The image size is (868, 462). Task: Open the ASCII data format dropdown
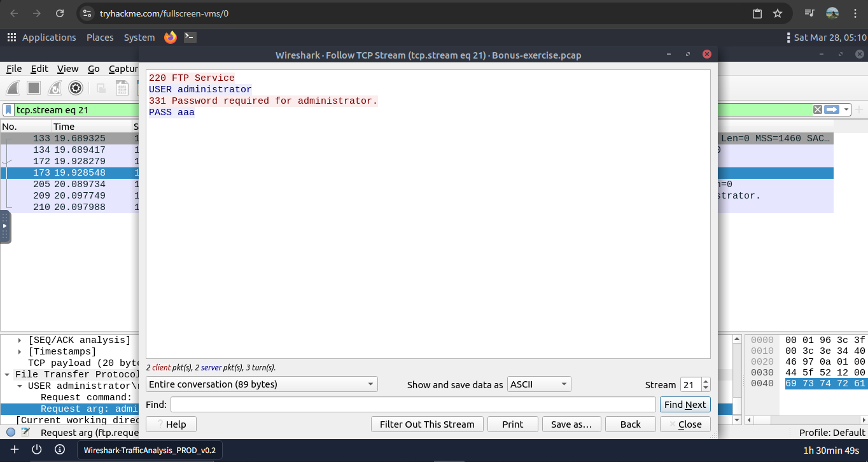539,384
